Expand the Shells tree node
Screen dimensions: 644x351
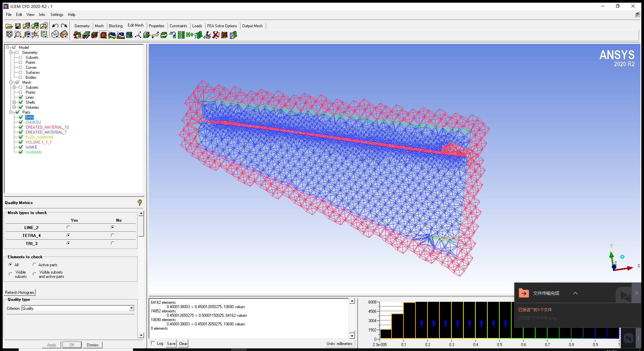point(14,102)
